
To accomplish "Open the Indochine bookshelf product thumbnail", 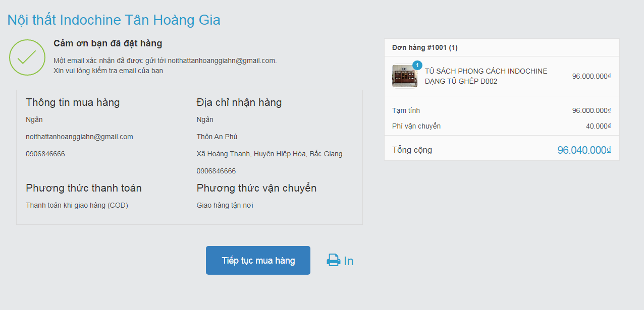I will (x=404, y=76).
